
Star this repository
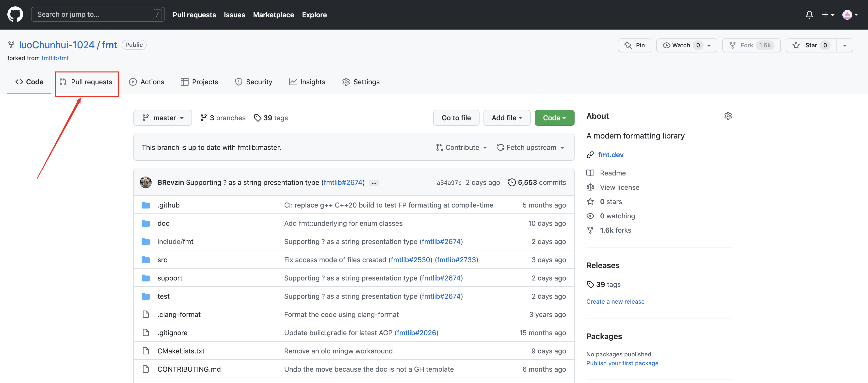click(811, 45)
